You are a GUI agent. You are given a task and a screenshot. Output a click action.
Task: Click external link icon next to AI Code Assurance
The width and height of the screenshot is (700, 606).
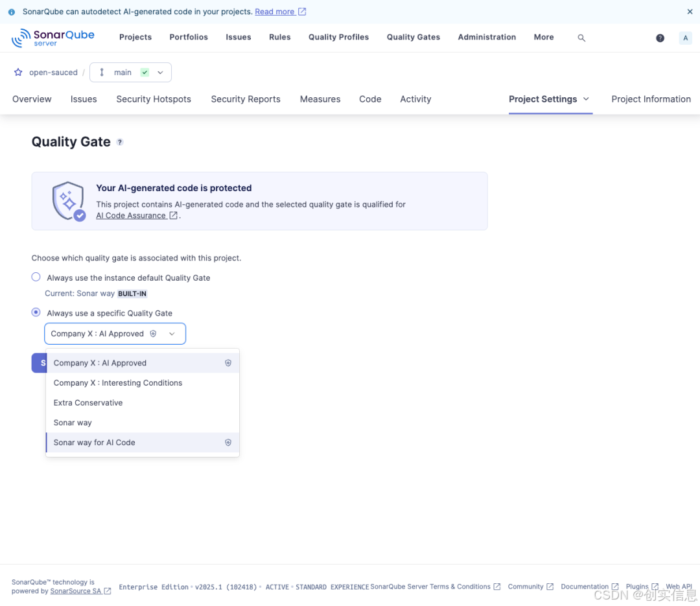[173, 215]
